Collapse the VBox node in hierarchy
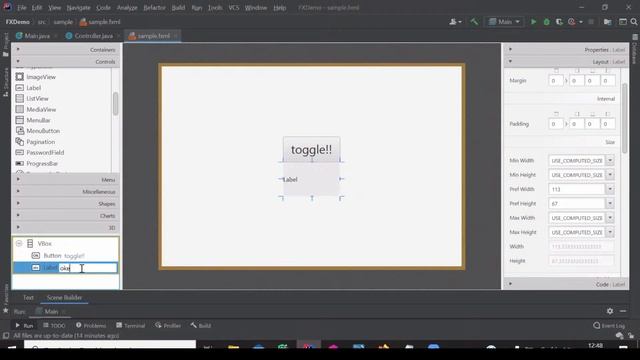Viewport: 640px width, 360px height. click(x=19, y=243)
